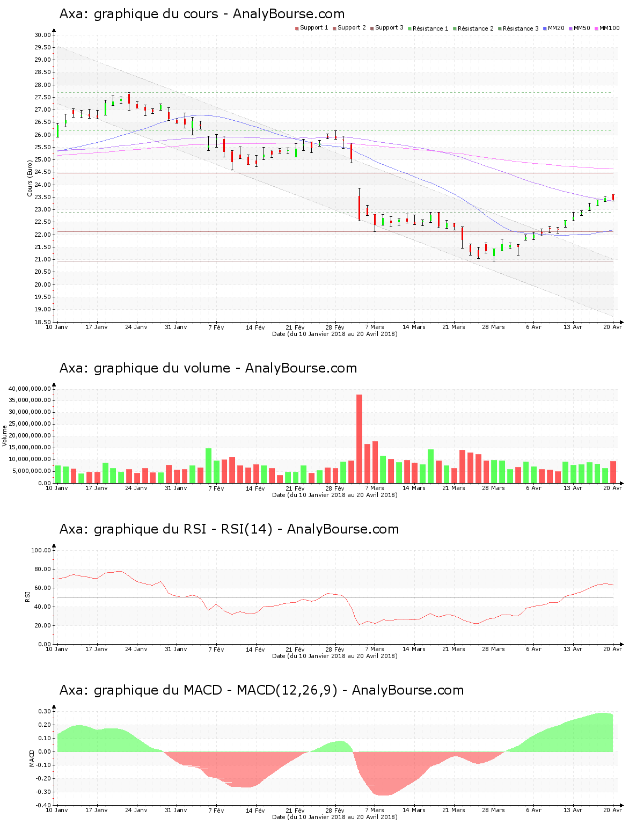Click the MACD(12,26,9) chart title
The height and width of the screenshot is (832, 644).
tap(261, 690)
